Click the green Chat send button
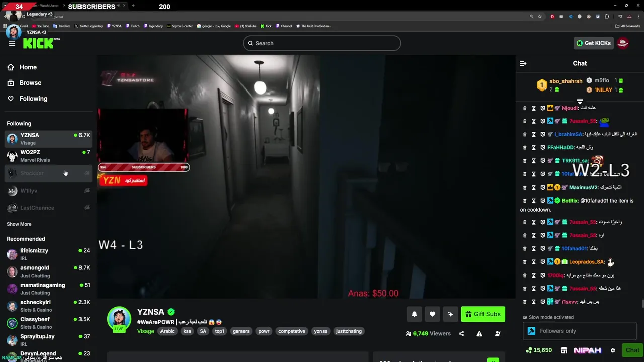The image size is (644, 362). pyautogui.click(x=632, y=350)
